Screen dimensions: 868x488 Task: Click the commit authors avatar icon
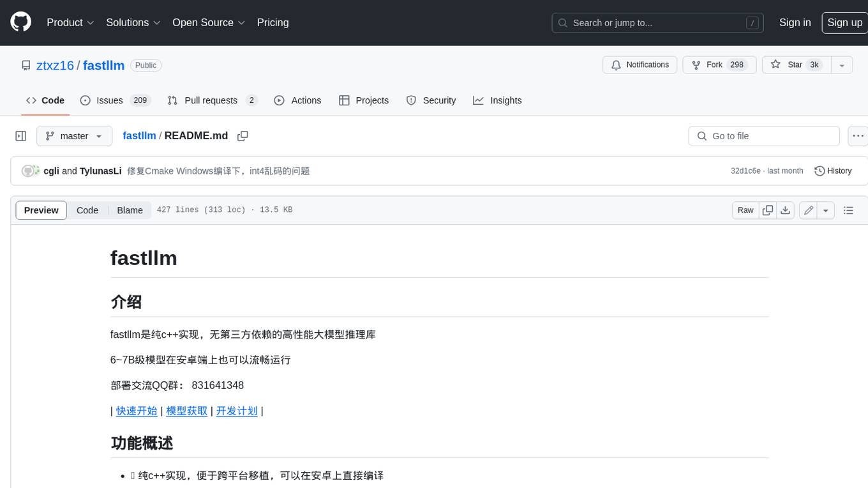[x=31, y=171]
